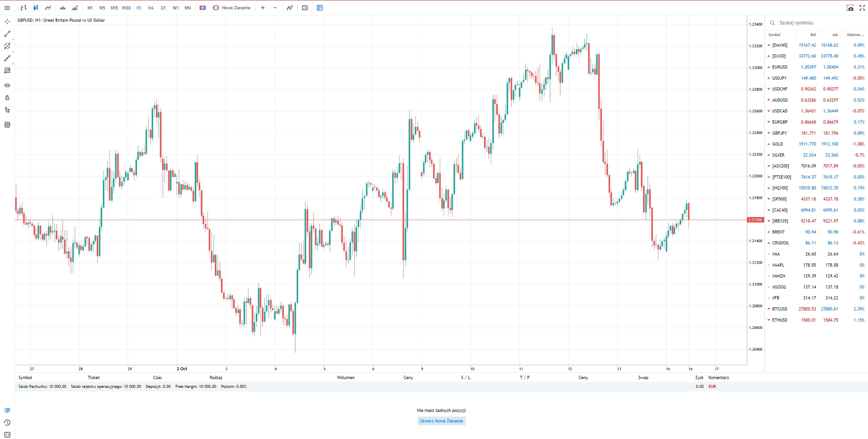Select the trend line drawing tool

point(7,34)
